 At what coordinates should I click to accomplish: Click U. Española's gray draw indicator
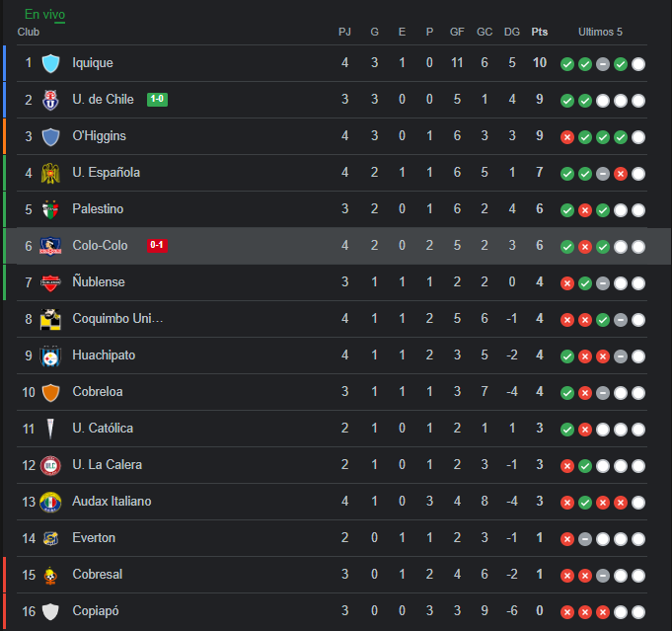[603, 174]
